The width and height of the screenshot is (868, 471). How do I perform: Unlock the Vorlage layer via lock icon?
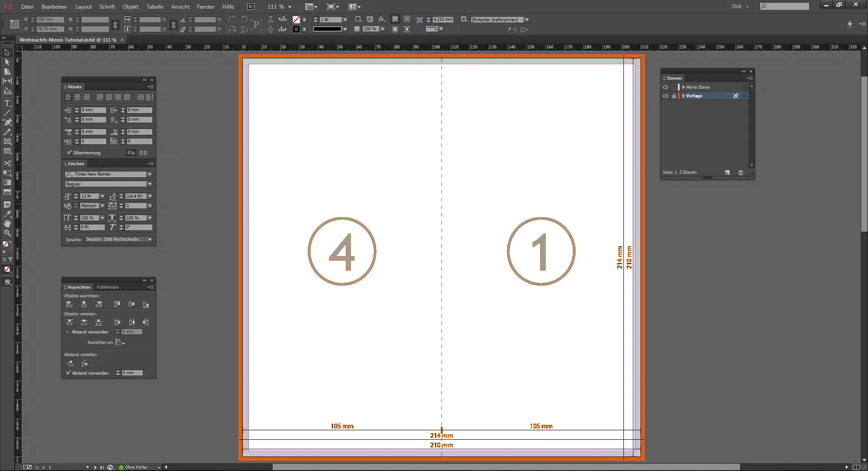click(x=674, y=96)
